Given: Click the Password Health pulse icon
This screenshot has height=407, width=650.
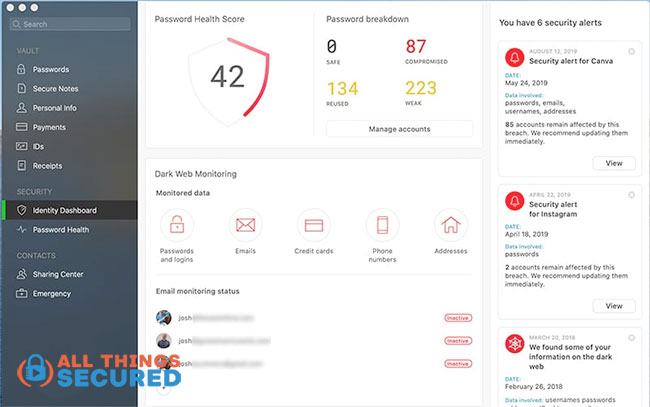Looking at the screenshot, I should [x=22, y=229].
